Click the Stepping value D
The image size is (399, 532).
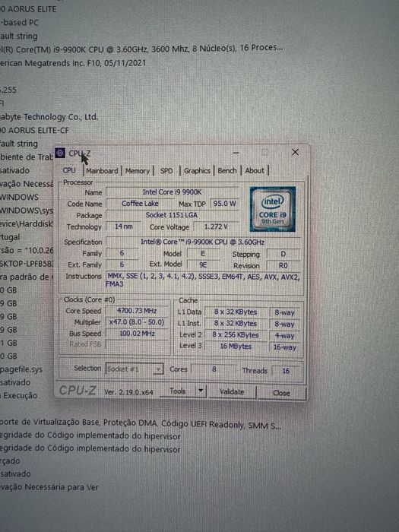[x=283, y=254]
